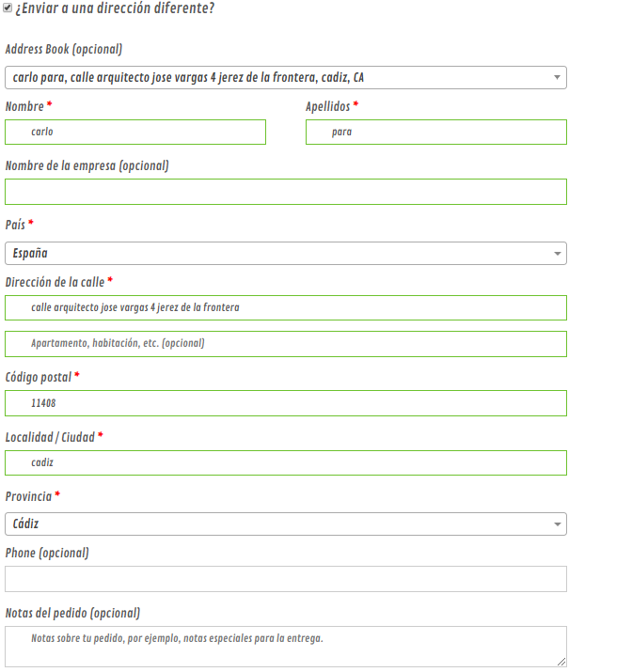Click the País dropdown arrow icon
Viewport: 632px width, 672px height.
[557, 253]
